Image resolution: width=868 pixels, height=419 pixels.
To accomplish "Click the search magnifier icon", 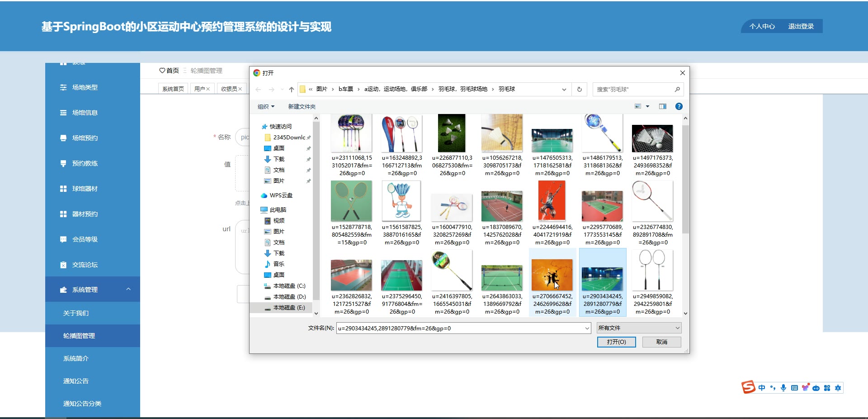I will 677,90.
